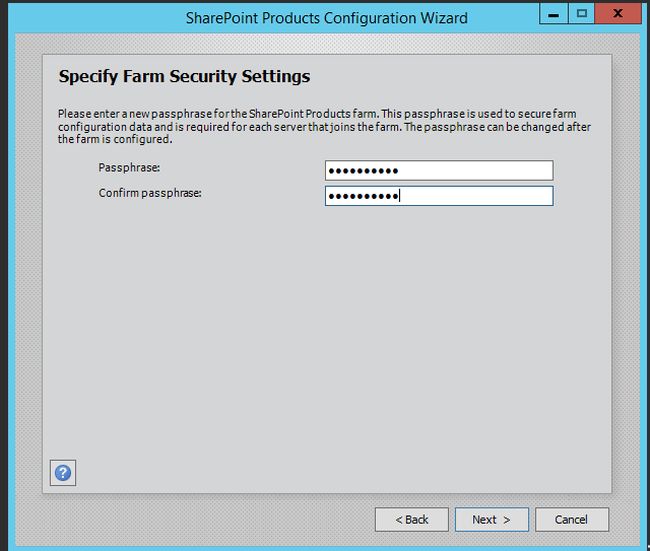Cancel the configuration wizard

tap(572, 519)
